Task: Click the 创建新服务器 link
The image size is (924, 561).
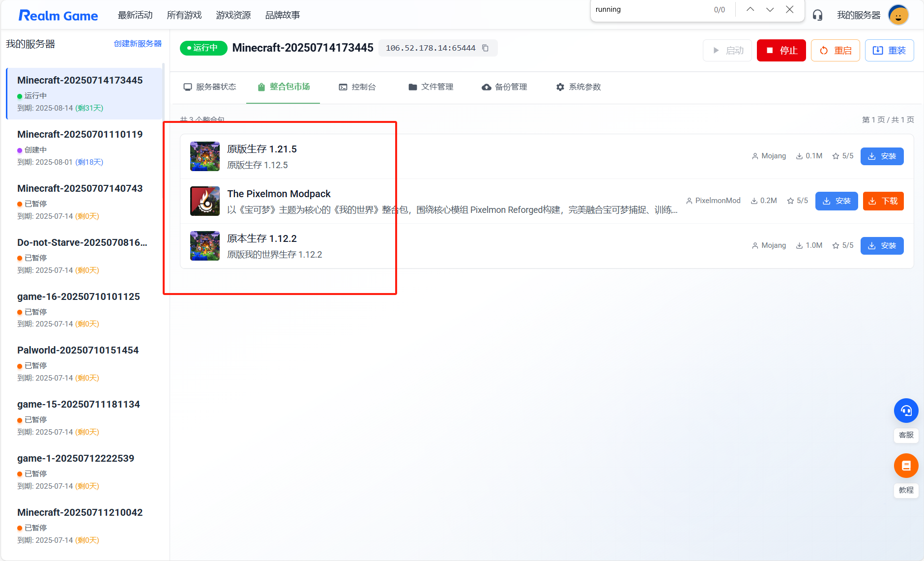Action: [x=138, y=44]
